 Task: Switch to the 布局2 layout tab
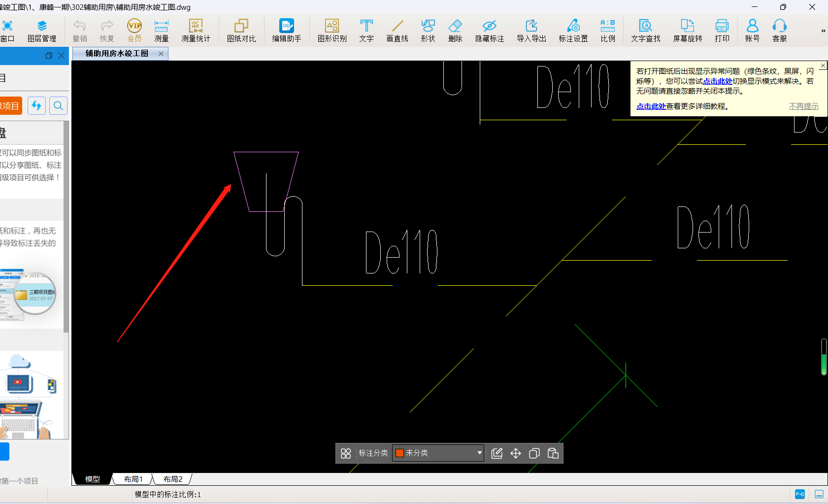(173, 479)
